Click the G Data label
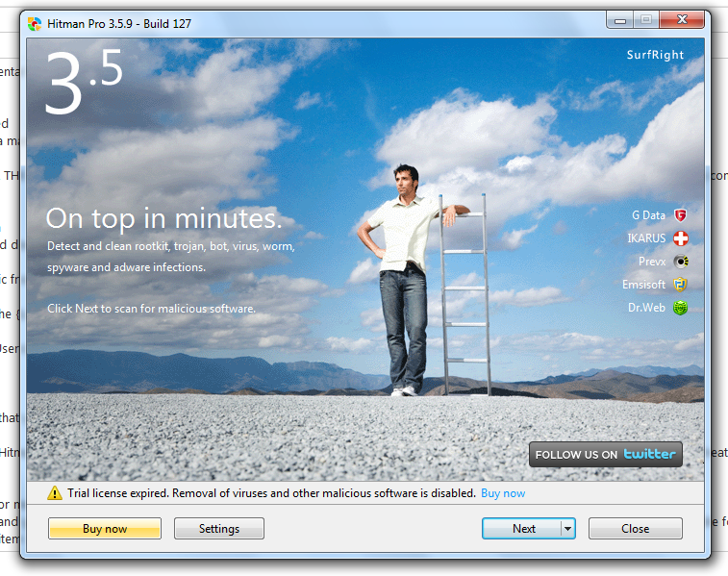The height and width of the screenshot is (576, 728). point(648,215)
